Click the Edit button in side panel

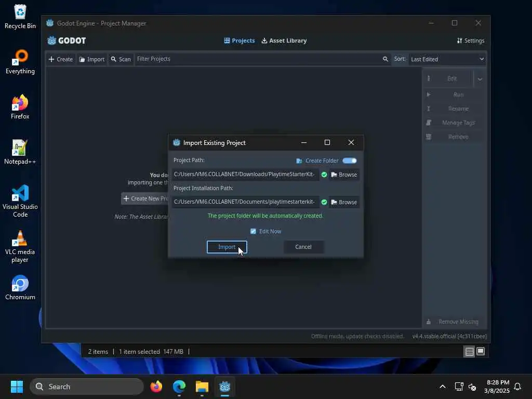click(448, 79)
